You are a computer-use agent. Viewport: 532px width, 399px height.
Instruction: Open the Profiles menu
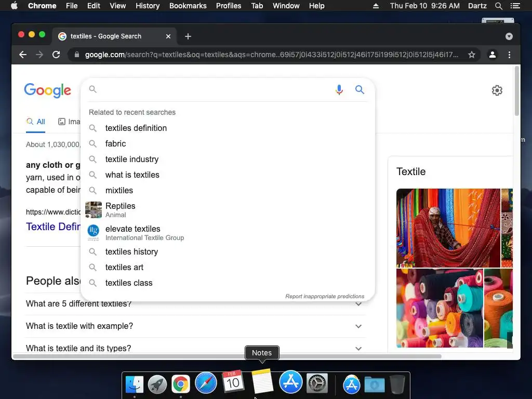pos(229,6)
